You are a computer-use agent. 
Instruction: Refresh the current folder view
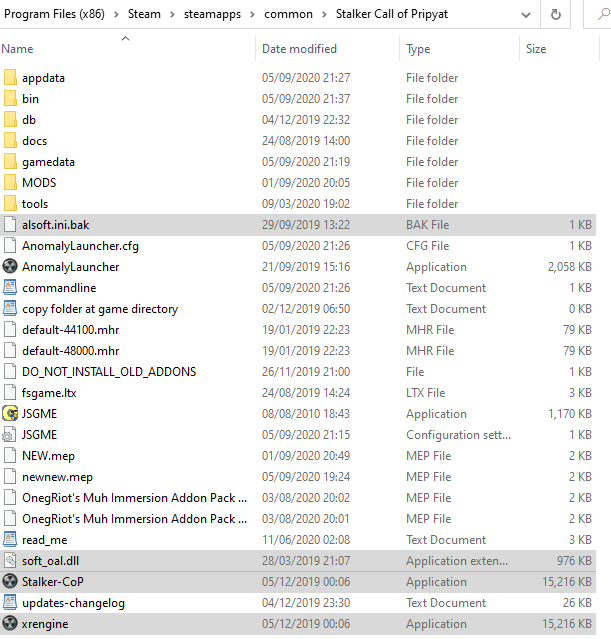click(556, 15)
